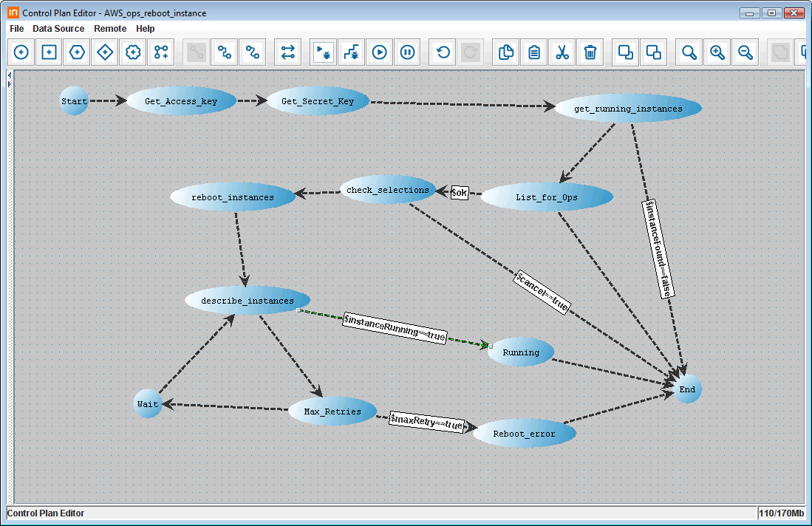Click the swap direction arrows toolbar icon
812x526 pixels.
(288, 52)
